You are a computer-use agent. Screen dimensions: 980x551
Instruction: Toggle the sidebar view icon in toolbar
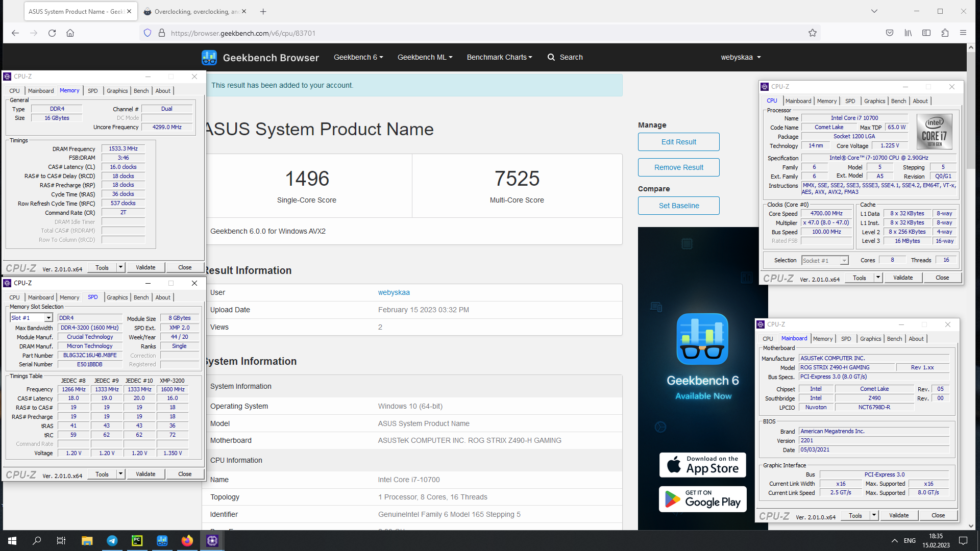pos(926,33)
